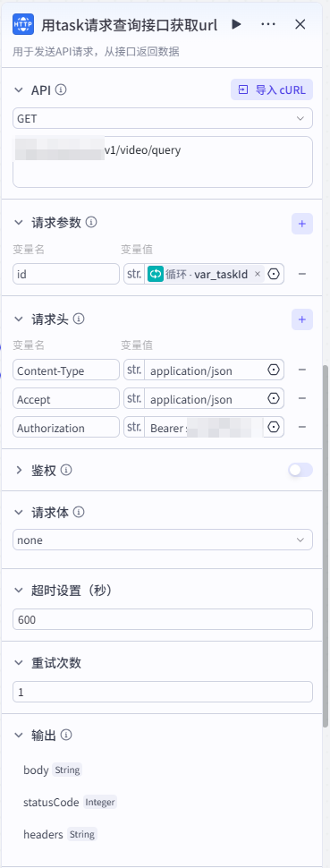330x868 pixels.
Task: Click the body String output row
Action: coord(53,770)
